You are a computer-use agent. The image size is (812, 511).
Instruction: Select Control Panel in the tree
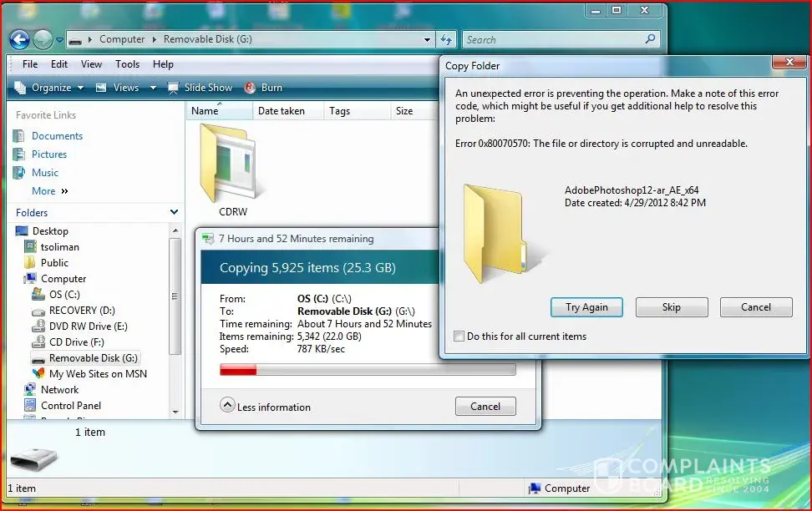coord(71,406)
